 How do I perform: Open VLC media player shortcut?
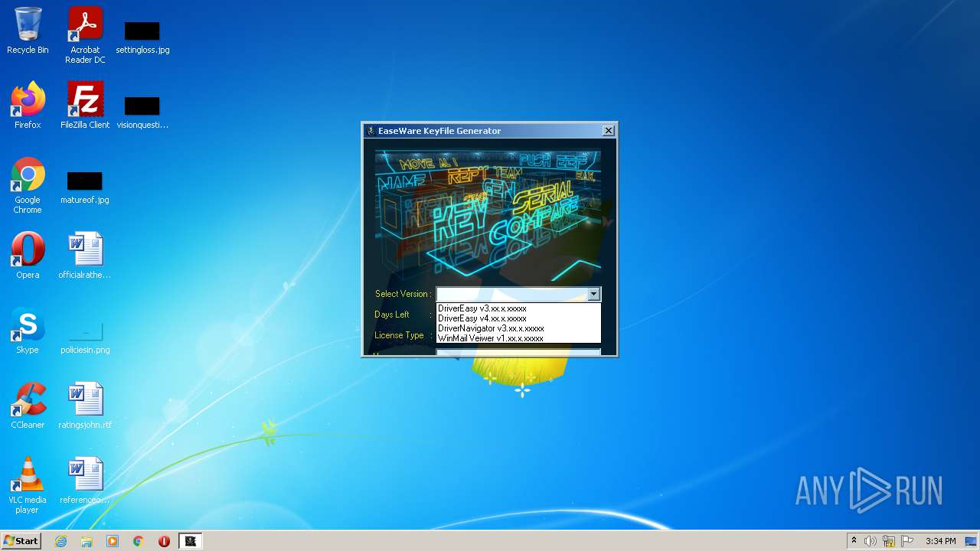click(x=28, y=485)
